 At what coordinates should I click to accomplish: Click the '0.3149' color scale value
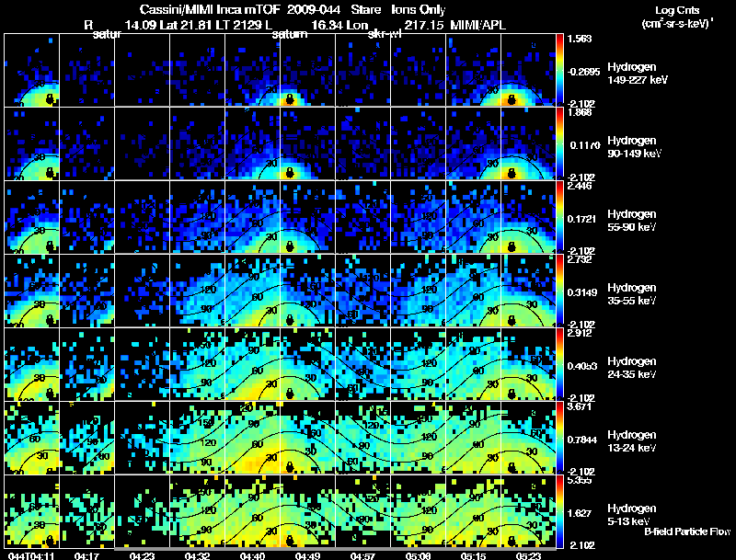click(582, 292)
